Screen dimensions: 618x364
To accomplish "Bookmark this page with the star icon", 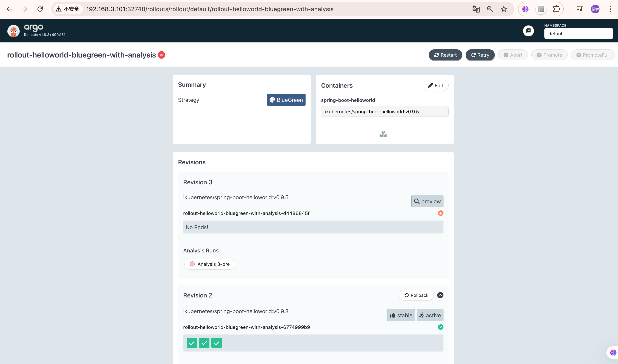I will click(504, 9).
